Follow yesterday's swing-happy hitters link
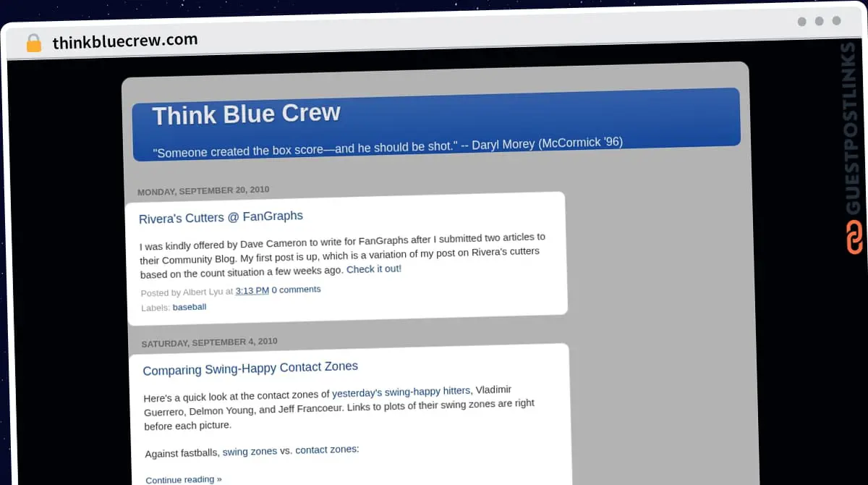This screenshot has height=485, width=868. (401, 392)
